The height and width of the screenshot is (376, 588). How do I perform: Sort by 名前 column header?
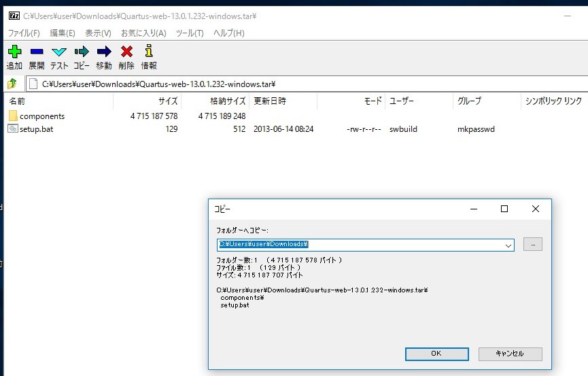tap(58, 101)
